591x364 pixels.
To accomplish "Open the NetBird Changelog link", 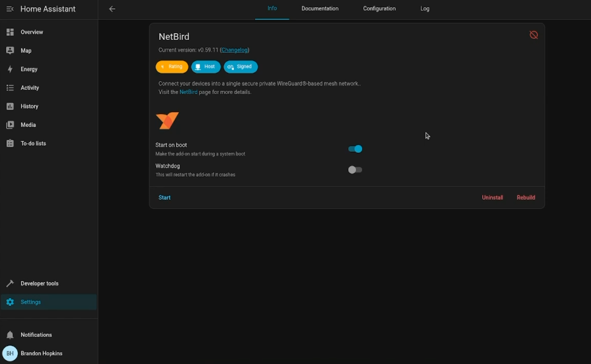I will (235, 50).
